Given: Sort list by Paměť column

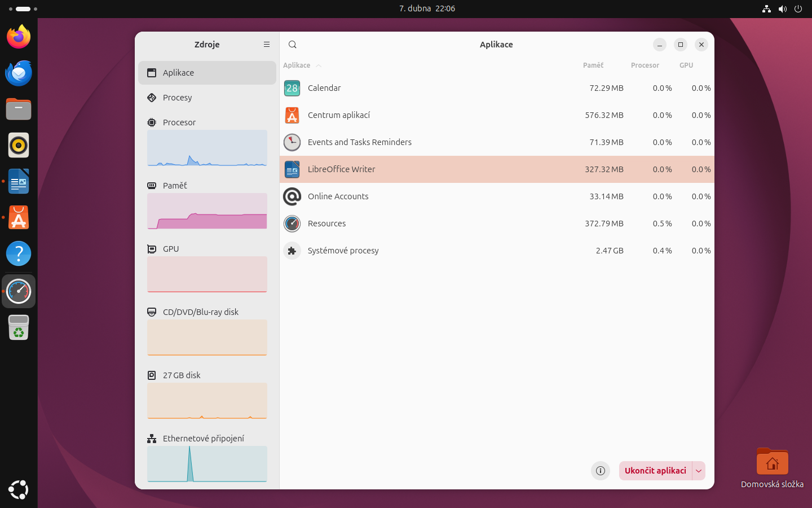Looking at the screenshot, I should pos(593,65).
